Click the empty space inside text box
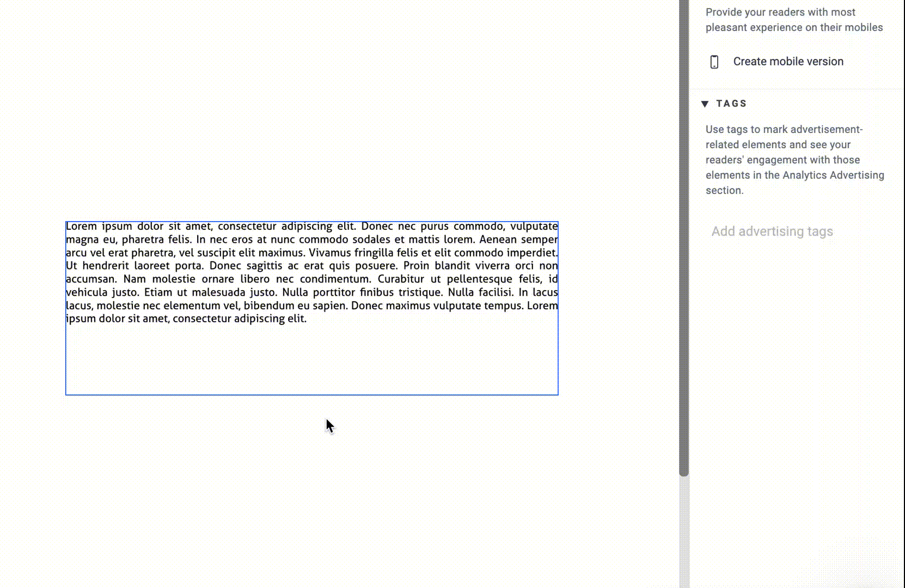905x588 pixels. point(311,359)
